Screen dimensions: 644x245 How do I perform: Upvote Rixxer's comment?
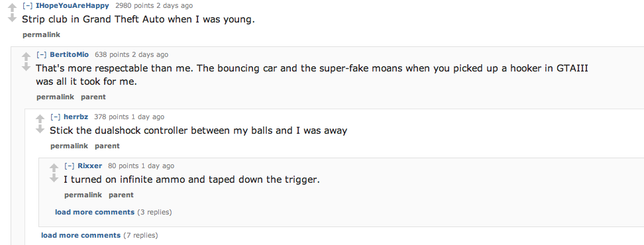54,168
